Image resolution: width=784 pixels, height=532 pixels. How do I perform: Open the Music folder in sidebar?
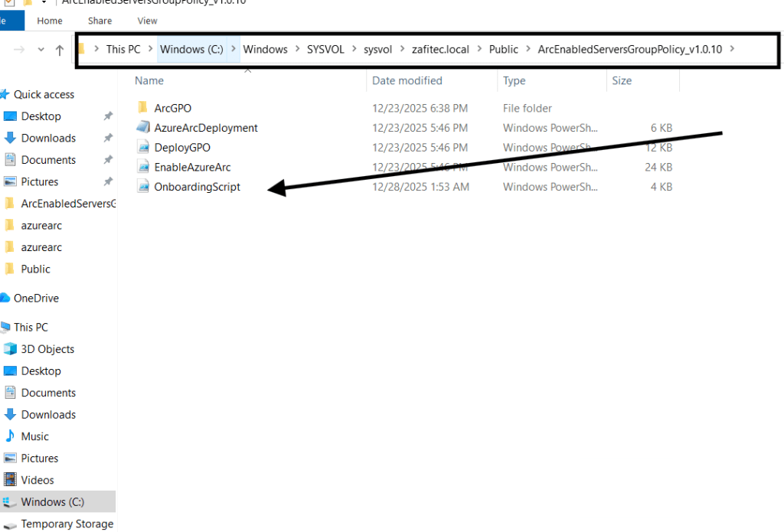34,436
